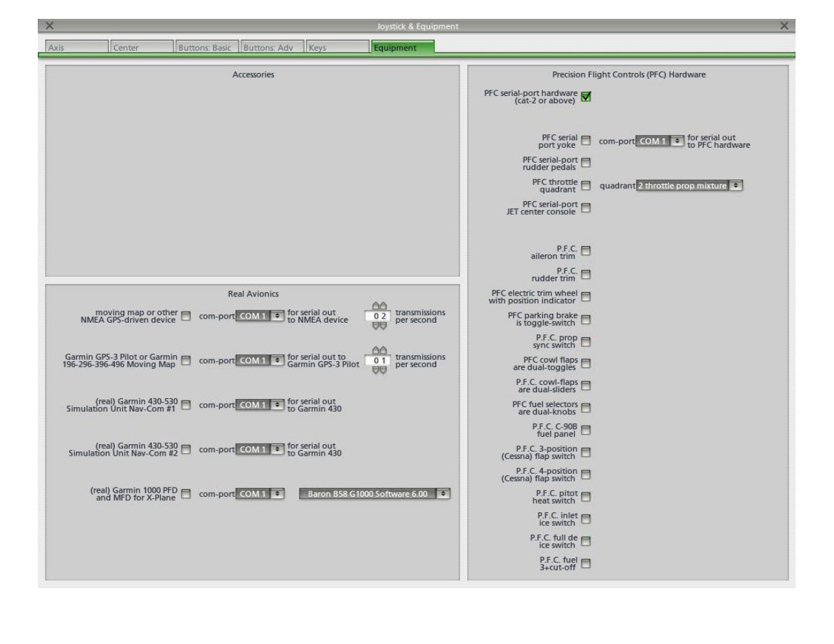Switch to the Axis tab
This screenshot has width=834, height=644.
tap(76, 48)
